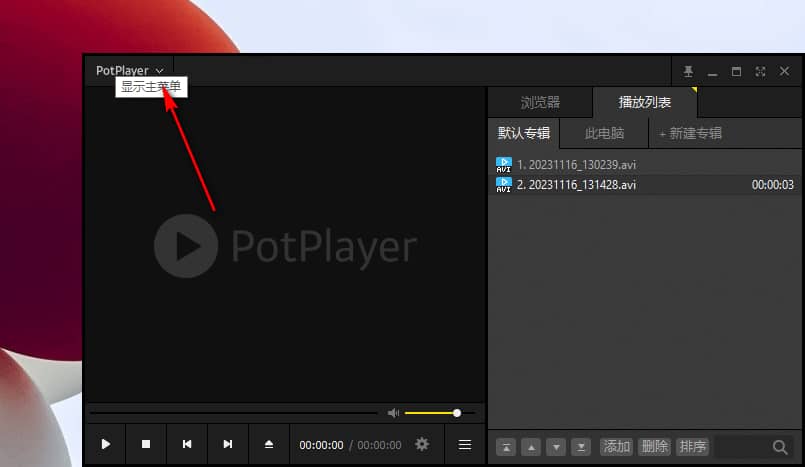Viewport: 805px width, 467px height.
Task: Select file 2. 20231116_131428.avi in playlist
Action: (645, 185)
